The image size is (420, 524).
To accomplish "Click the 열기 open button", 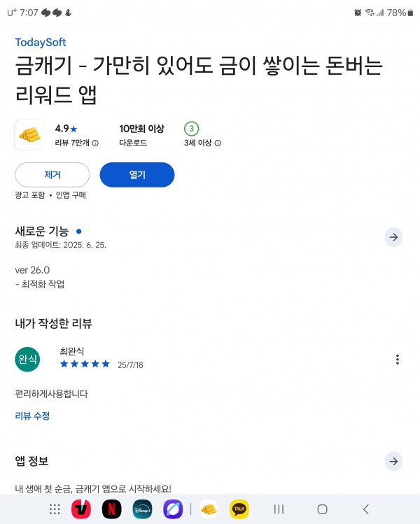I will [x=137, y=175].
